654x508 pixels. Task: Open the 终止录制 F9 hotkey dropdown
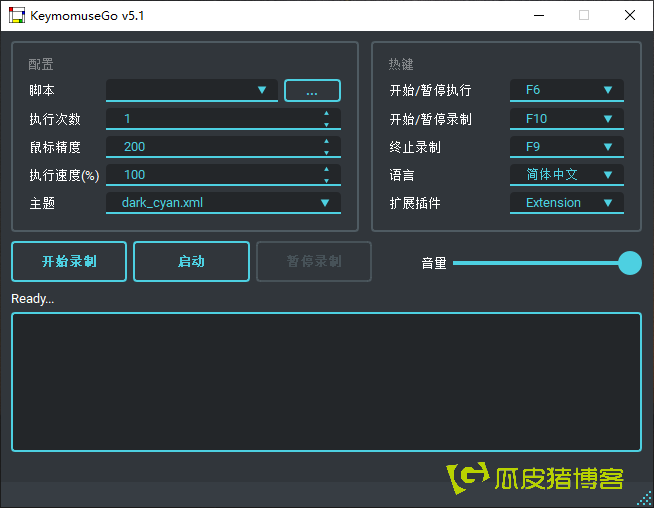(x=567, y=147)
